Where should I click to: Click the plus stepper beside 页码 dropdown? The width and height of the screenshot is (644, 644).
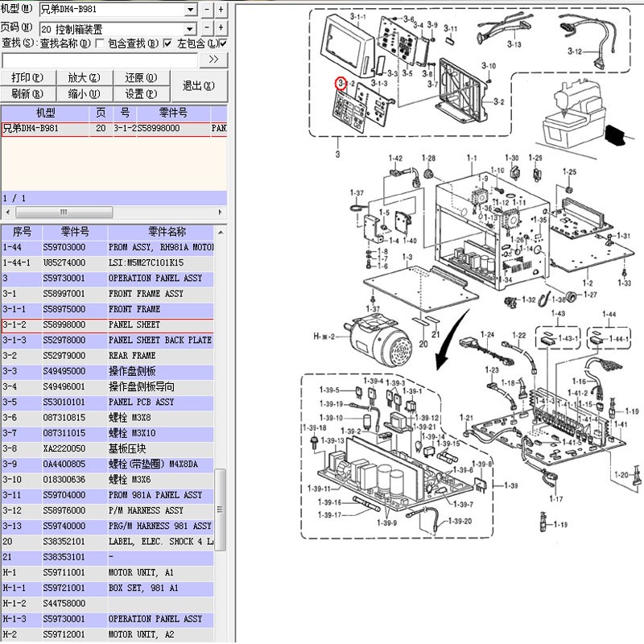pos(220,27)
